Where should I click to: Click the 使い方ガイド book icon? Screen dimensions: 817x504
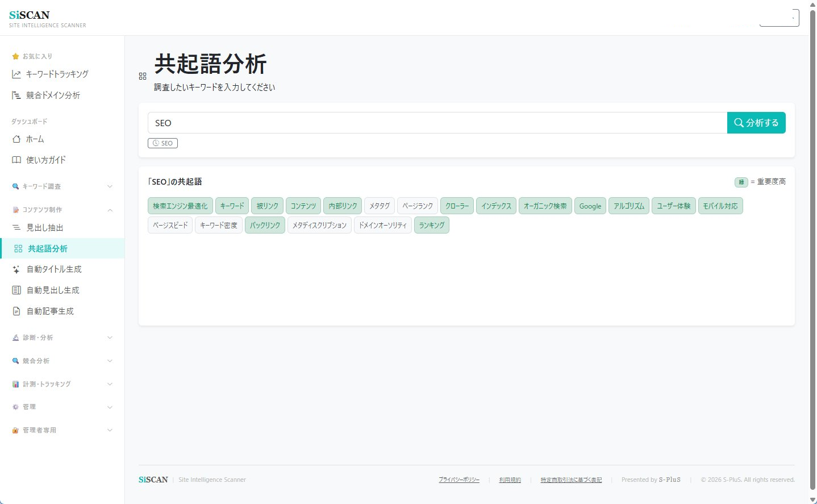(x=16, y=160)
